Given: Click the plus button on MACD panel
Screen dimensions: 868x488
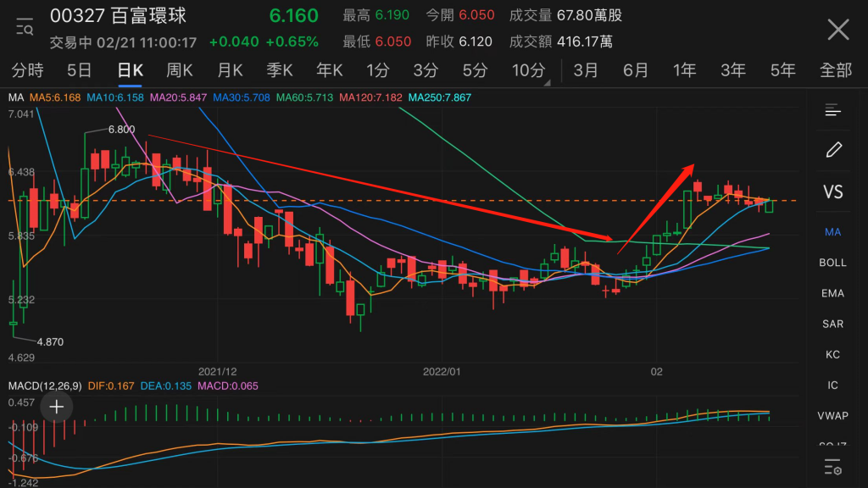Looking at the screenshot, I should tap(57, 408).
